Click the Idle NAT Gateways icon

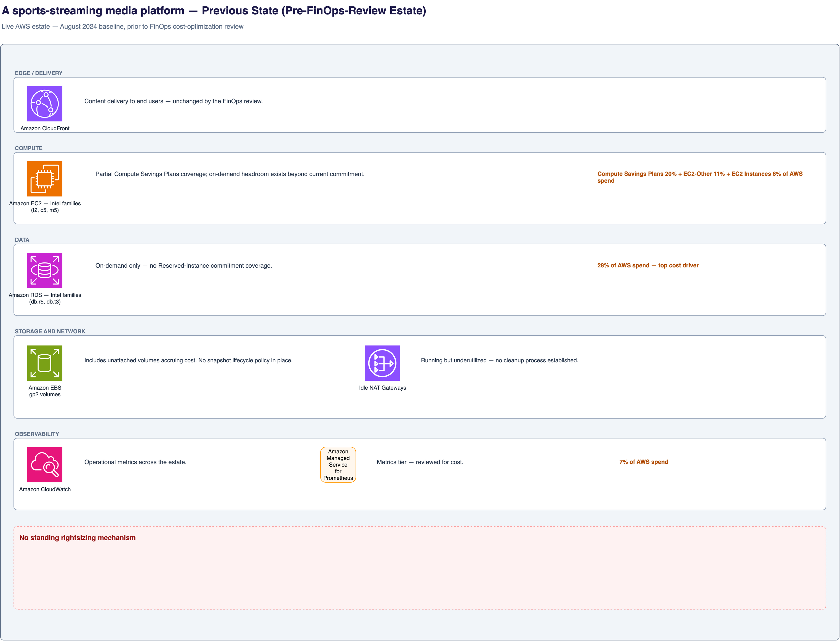click(382, 363)
